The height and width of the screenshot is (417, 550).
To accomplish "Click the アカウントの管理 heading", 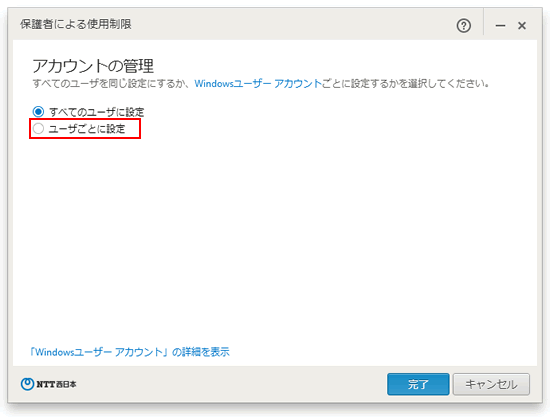I will click(x=93, y=66).
